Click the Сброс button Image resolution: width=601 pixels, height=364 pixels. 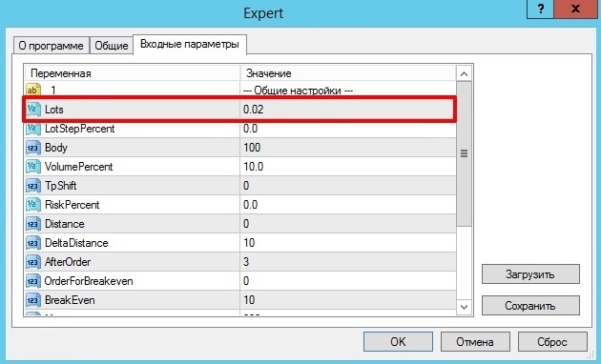coord(552,341)
